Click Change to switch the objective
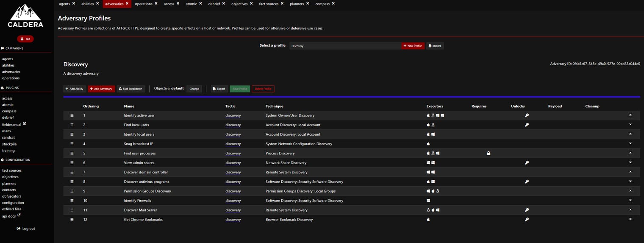644x243 pixels. (x=194, y=89)
